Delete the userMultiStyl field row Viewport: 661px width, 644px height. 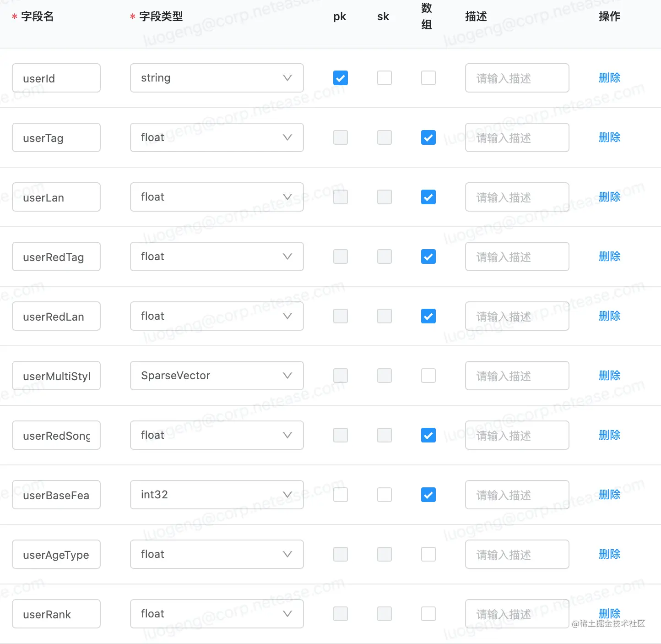click(x=610, y=376)
